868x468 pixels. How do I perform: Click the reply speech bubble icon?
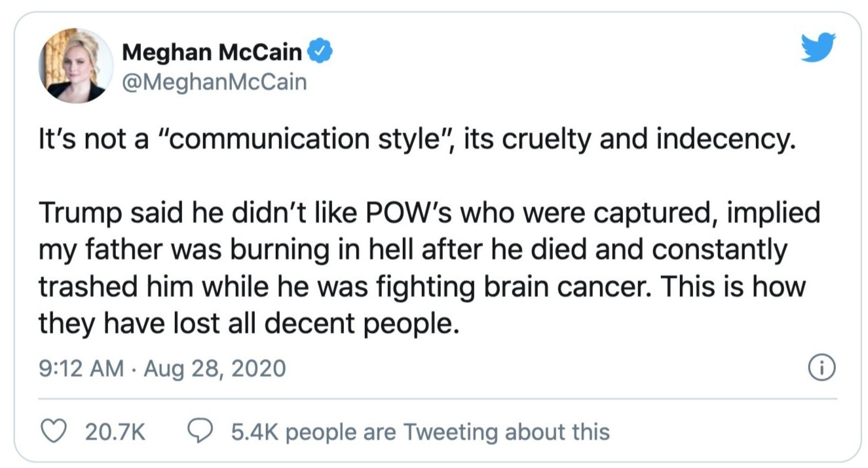coord(202,431)
